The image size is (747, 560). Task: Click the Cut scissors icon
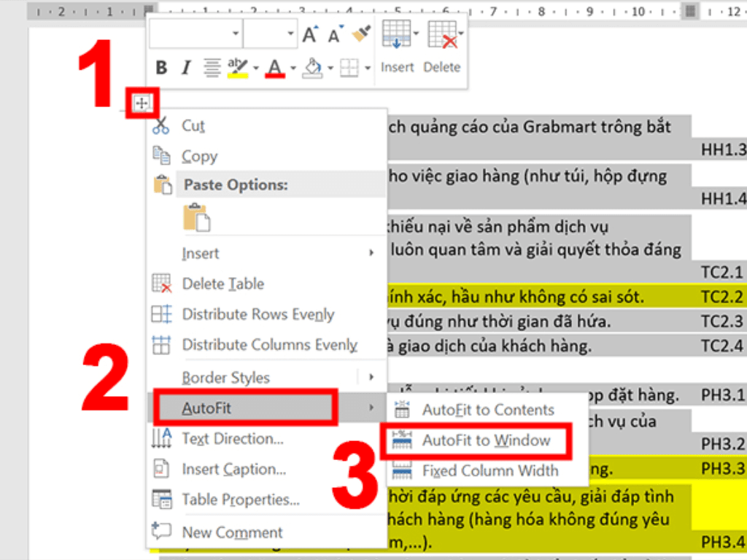point(162,125)
